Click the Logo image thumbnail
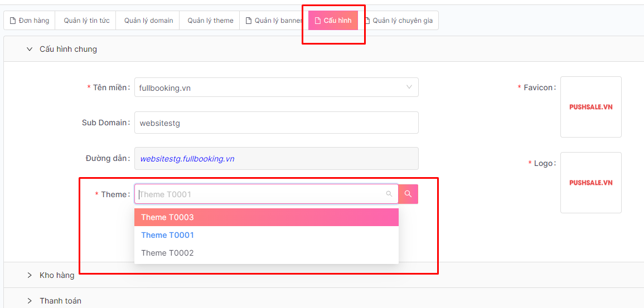 590,183
